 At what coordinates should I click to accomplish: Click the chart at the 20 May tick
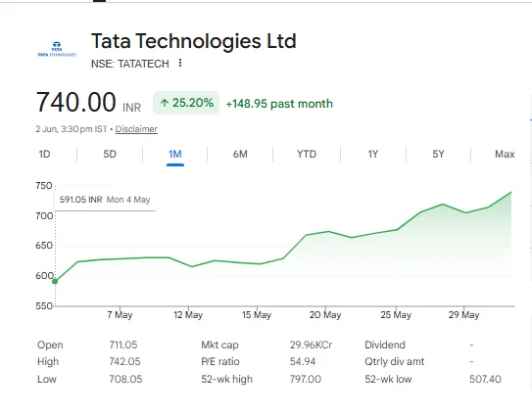click(325, 233)
